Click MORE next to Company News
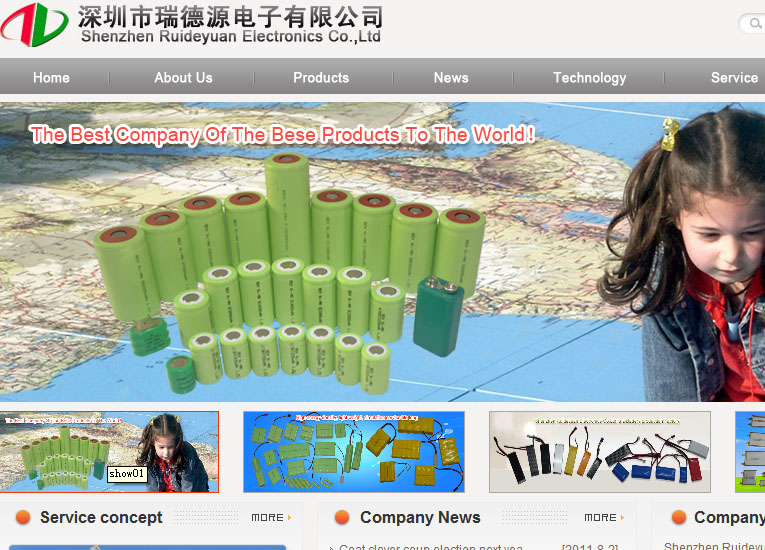 [604, 518]
